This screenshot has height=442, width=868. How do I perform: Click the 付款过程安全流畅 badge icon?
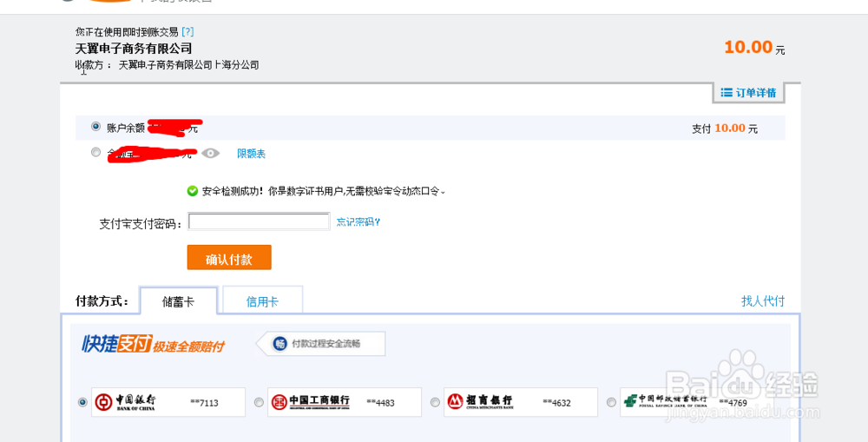coord(280,343)
